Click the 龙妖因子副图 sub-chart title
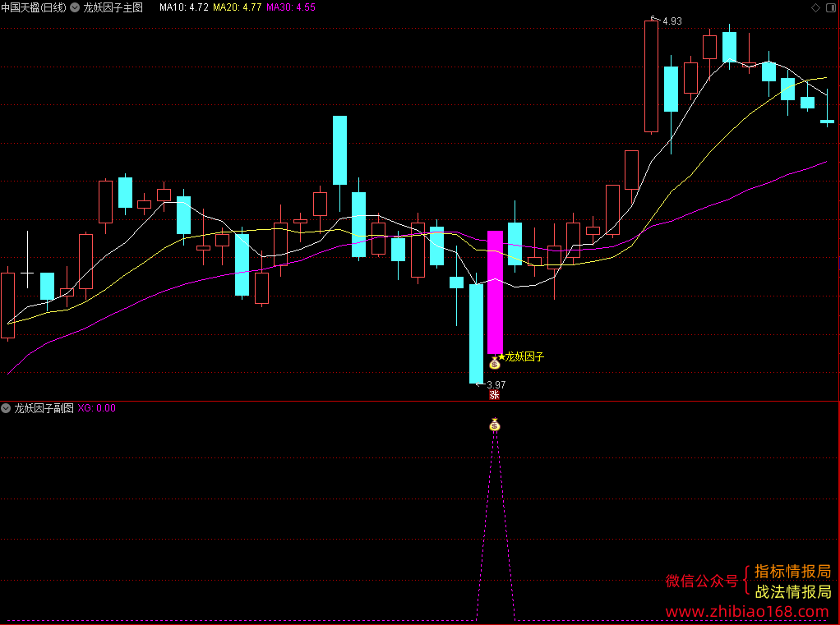 click(44, 408)
